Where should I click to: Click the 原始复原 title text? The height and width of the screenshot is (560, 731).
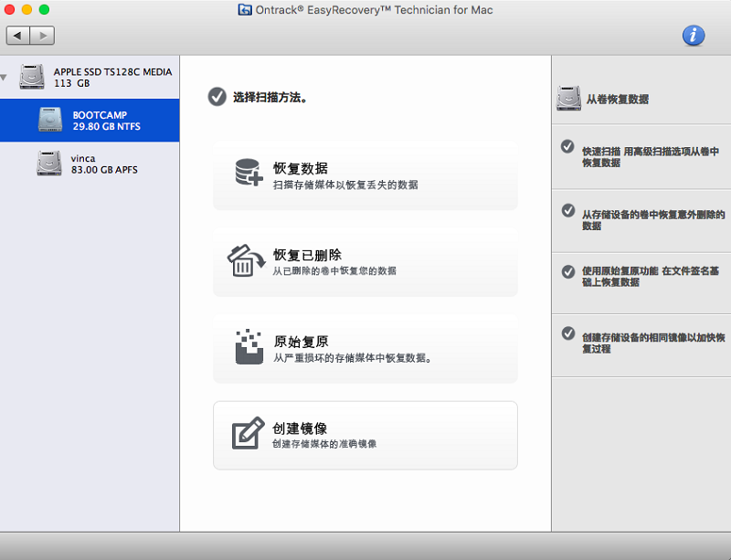[301, 342]
